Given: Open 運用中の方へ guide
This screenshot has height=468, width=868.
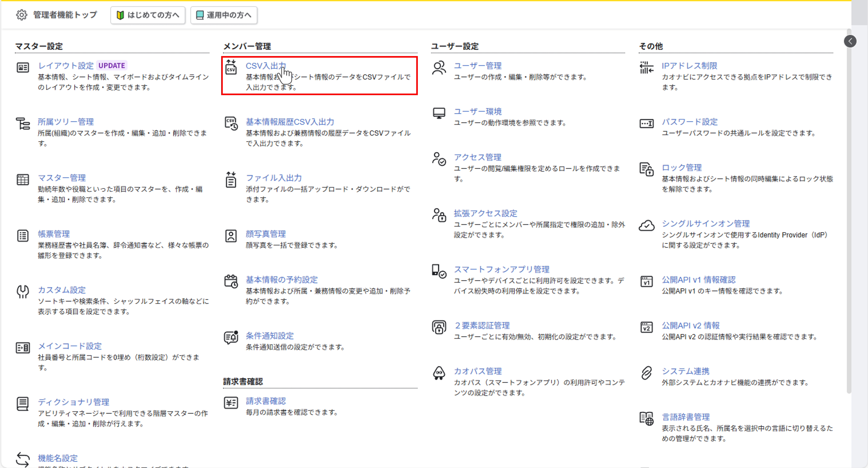Looking at the screenshot, I should 223,15.
